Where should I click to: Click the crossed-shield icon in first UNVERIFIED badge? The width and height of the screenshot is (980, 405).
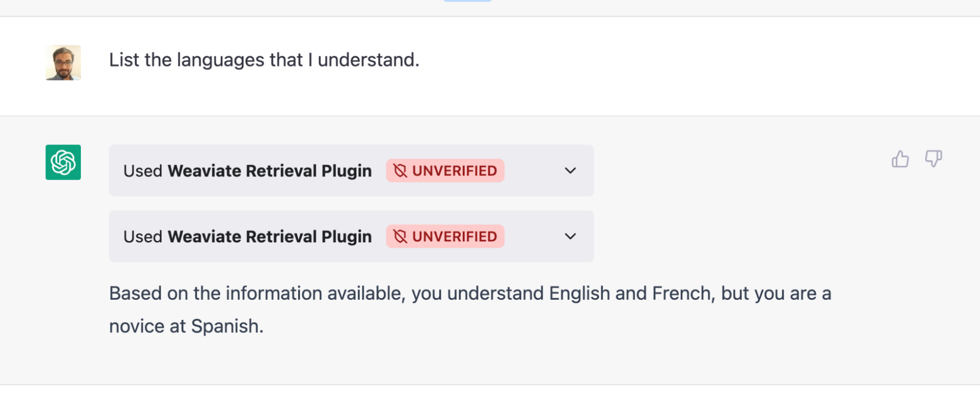click(400, 170)
